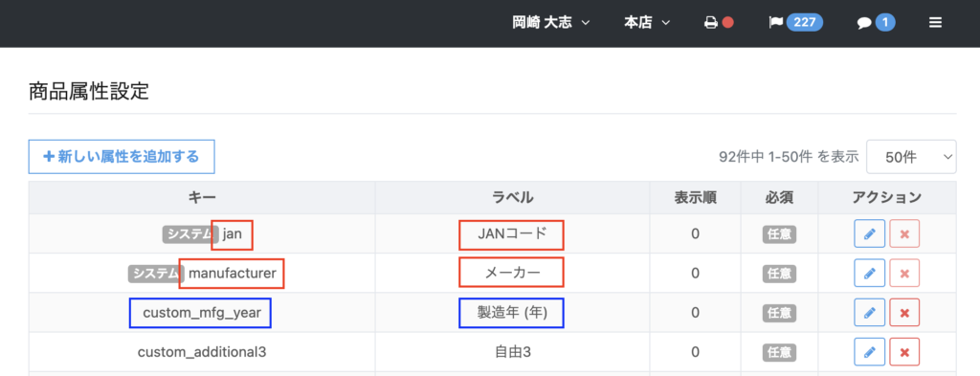
Task: Delete the custom_additional3 attribute
Action: tap(904, 352)
